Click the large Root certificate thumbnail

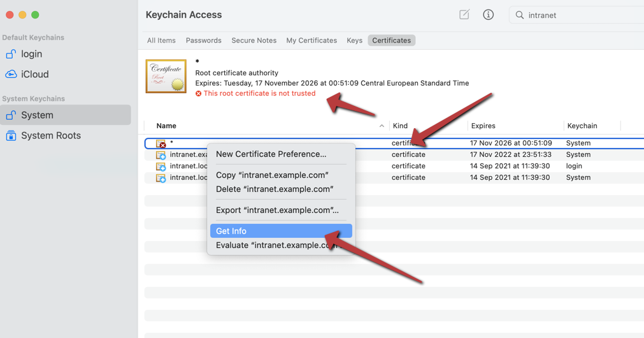pyautogui.click(x=166, y=76)
